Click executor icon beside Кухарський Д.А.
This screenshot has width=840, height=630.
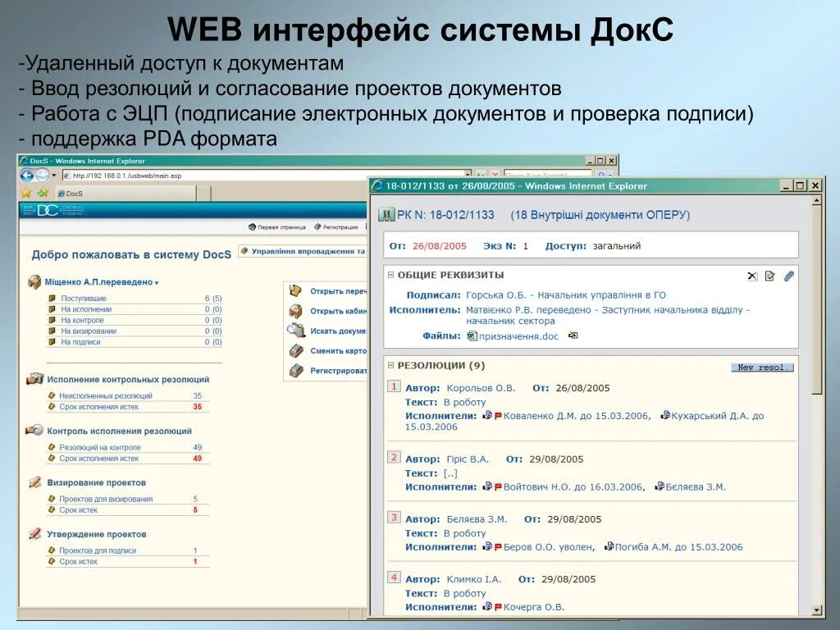664,415
